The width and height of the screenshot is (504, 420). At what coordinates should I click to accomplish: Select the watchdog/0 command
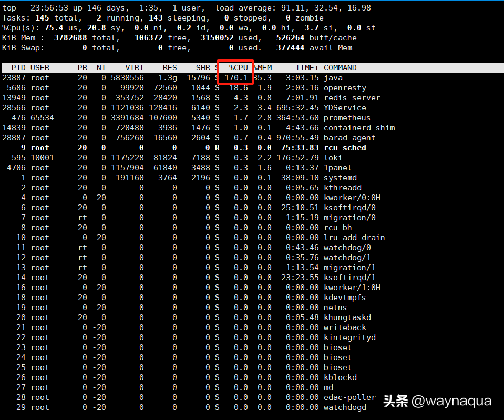click(347, 247)
